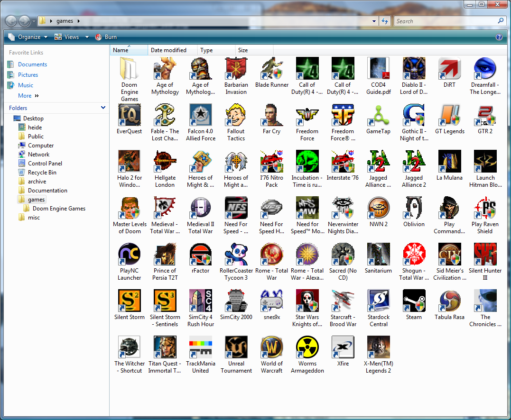Screen dimensions: 511x420
Task: Select the Doom Engine Games folder icon
Action: [130, 68]
